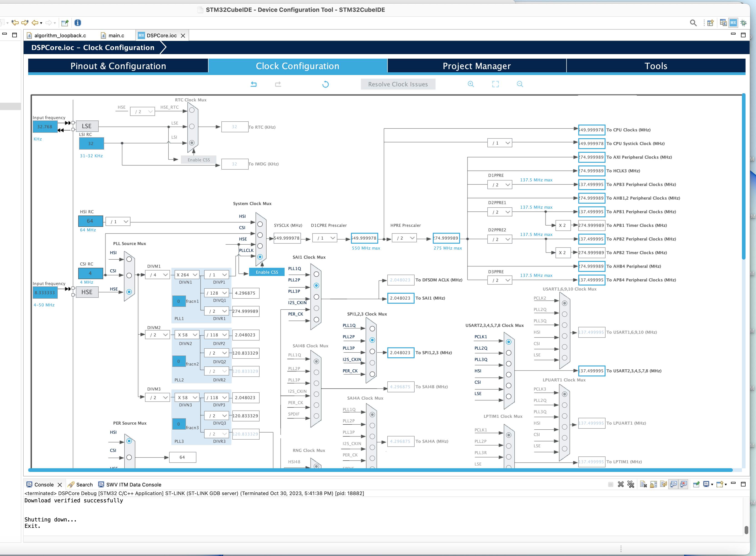Select CSI as PLL Source Mux input
756x556 pixels.
(x=129, y=276)
